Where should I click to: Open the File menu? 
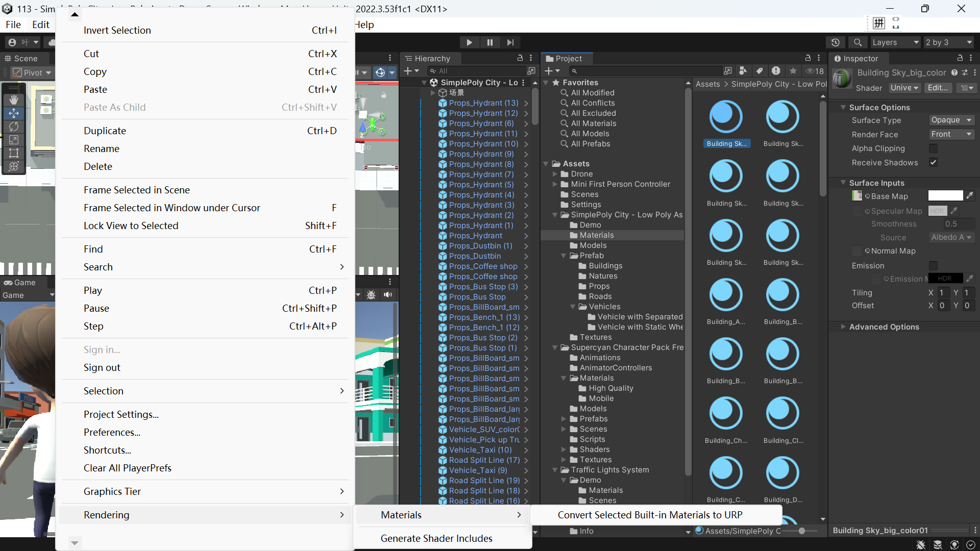[13, 24]
